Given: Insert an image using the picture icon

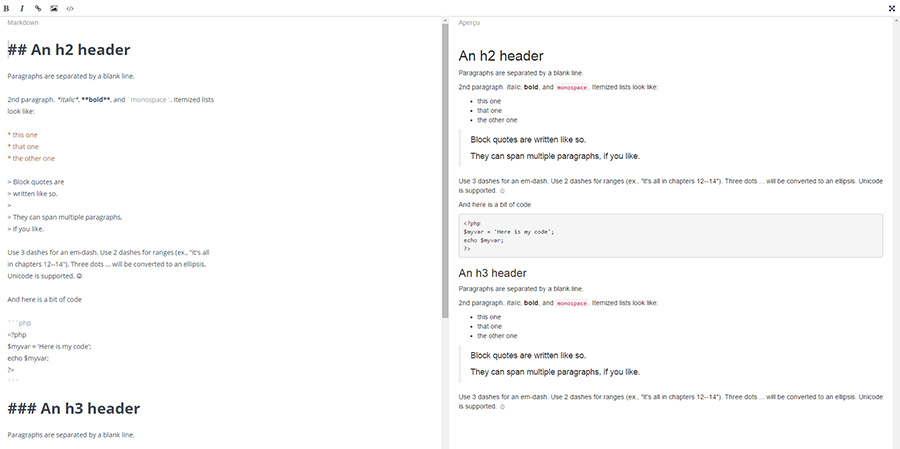Looking at the screenshot, I should [54, 9].
